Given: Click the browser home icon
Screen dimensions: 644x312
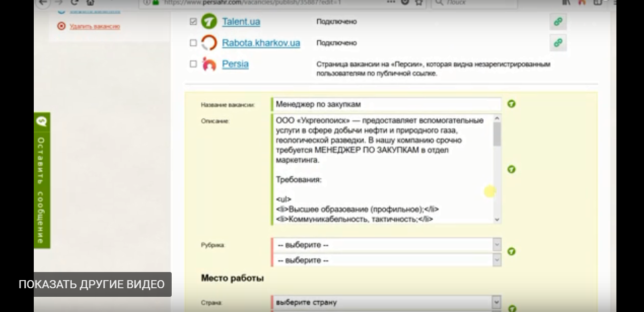Looking at the screenshot, I should pos(90,2).
